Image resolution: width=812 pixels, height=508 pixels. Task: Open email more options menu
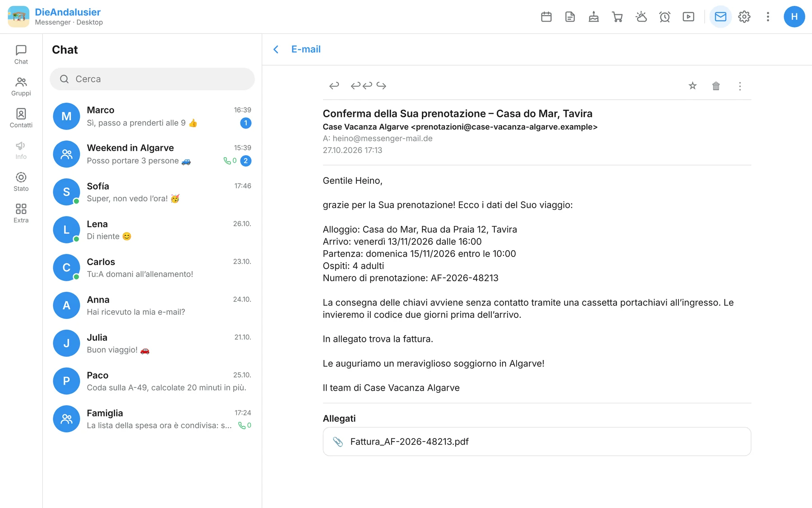(740, 86)
